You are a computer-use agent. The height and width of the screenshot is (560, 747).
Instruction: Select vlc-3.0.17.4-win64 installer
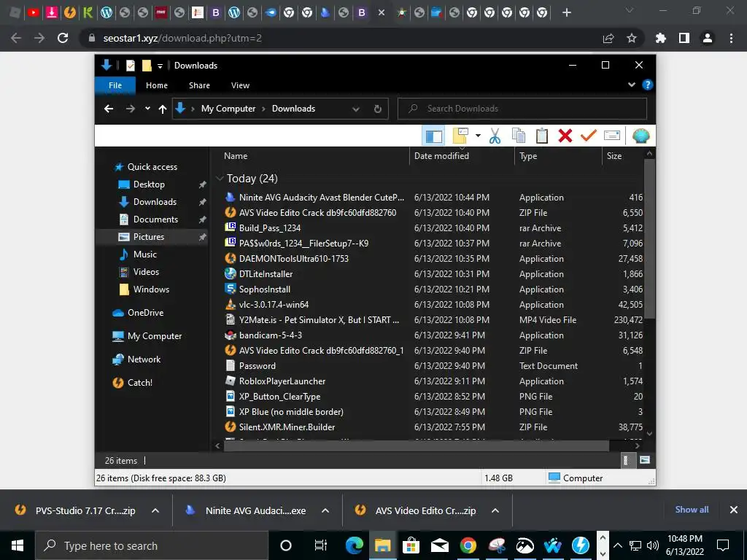click(274, 305)
